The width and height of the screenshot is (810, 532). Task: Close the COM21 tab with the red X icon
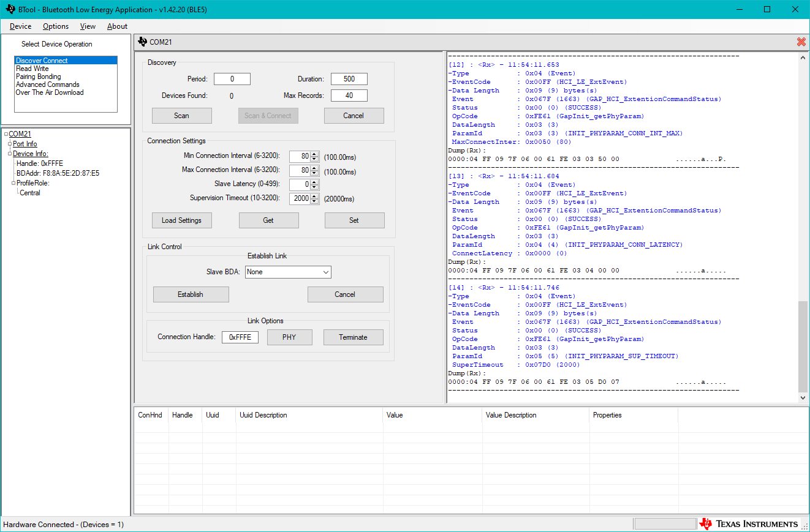(x=801, y=42)
